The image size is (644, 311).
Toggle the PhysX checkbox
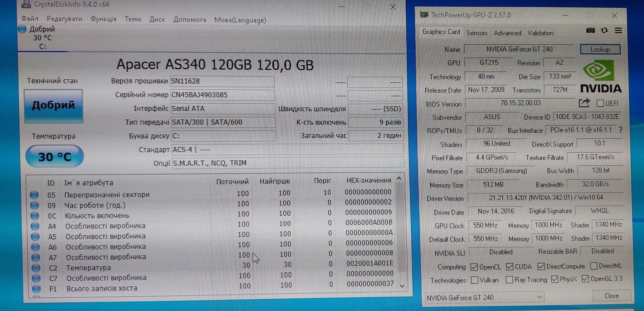(555, 279)
